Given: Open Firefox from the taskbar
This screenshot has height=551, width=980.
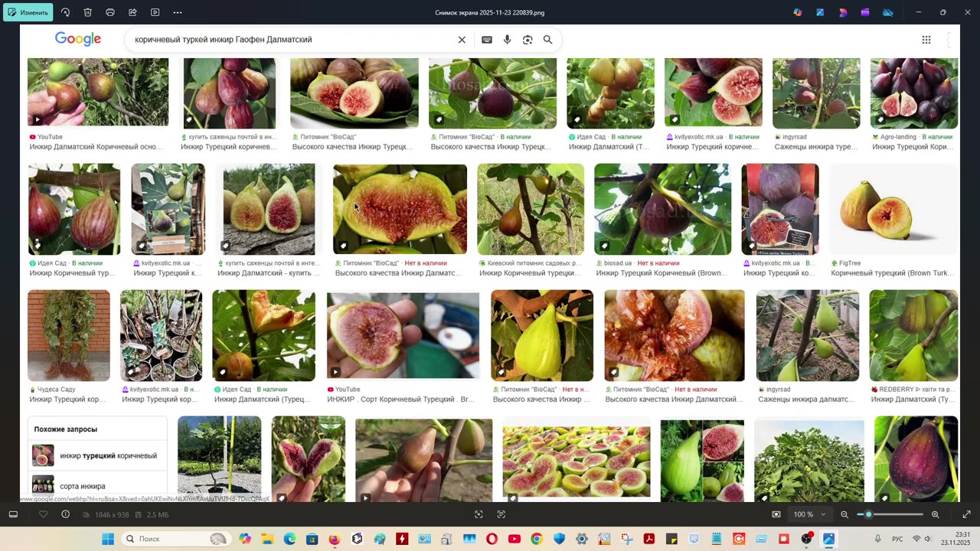Looking at the screenshot, I should (x=335, y=539).
